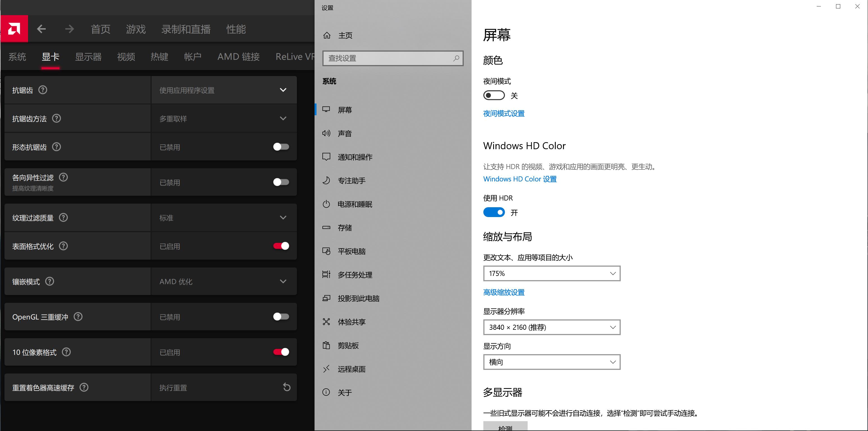
Task: Click the power icon for 电源和睡眠
Action: click(326, 204)
